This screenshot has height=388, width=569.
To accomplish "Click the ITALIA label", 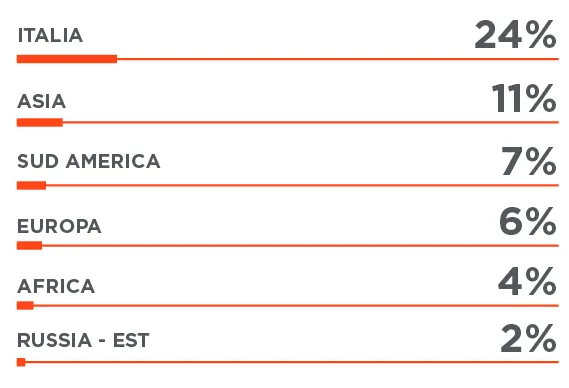I will tap(50, 36).
